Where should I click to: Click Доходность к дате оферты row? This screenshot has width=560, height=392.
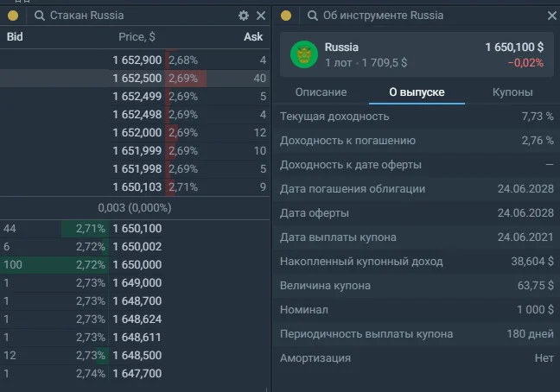[417, 165]
